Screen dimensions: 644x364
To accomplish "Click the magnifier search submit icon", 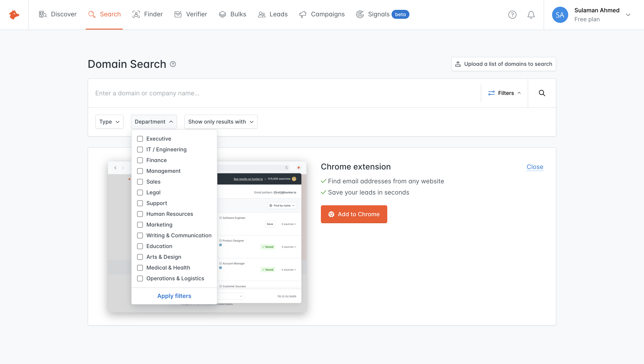I will click(542, 93).
